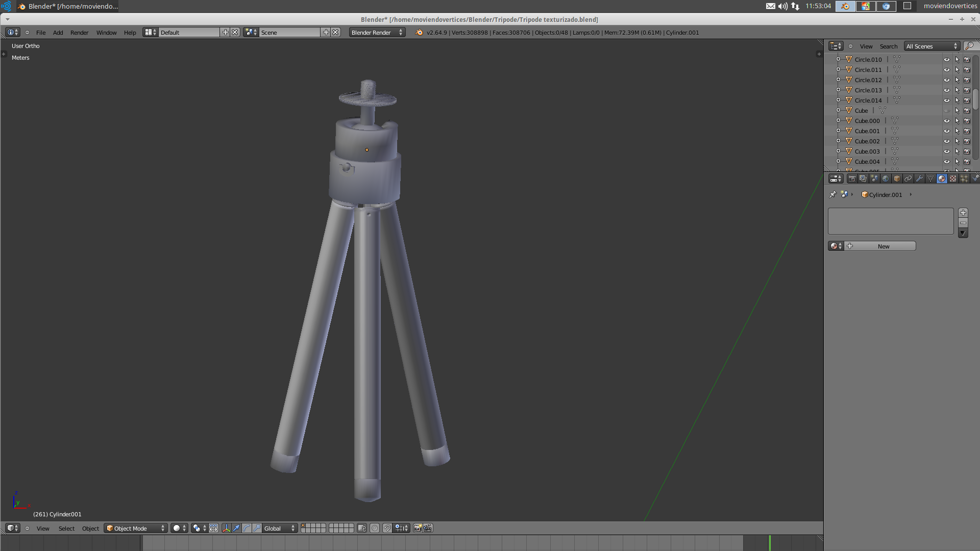
Task: Open the World properties tab globe icon
Action: [886, 179]
